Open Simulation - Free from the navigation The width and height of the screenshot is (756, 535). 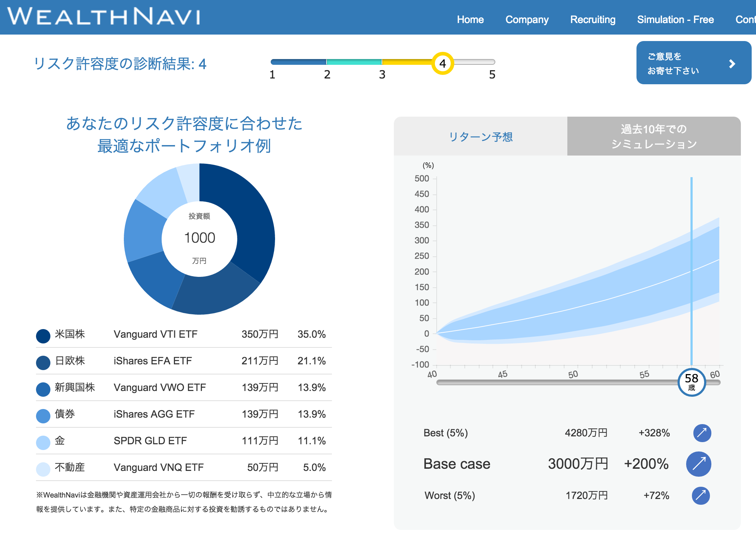(x=676, y=19)
